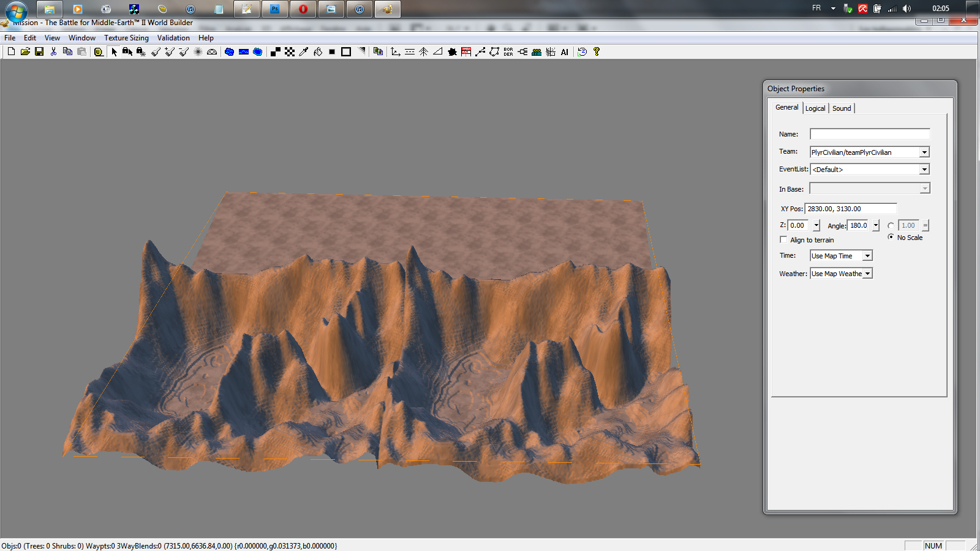
Task: Select the raise-height brush with plus
Action: (x=170, y=52)
